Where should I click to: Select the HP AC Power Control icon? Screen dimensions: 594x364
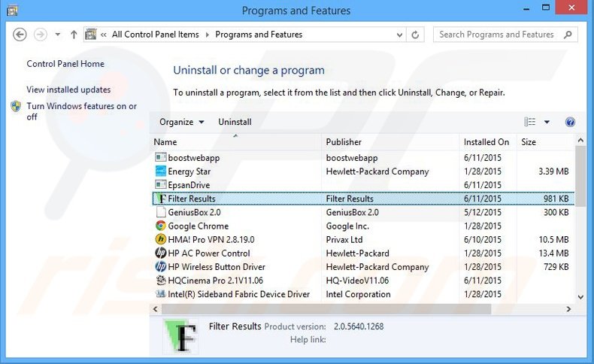point(161,253)
